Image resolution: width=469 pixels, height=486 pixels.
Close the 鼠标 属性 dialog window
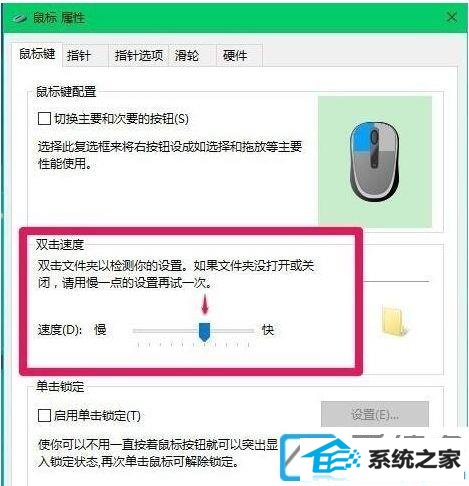click(452, 17)
